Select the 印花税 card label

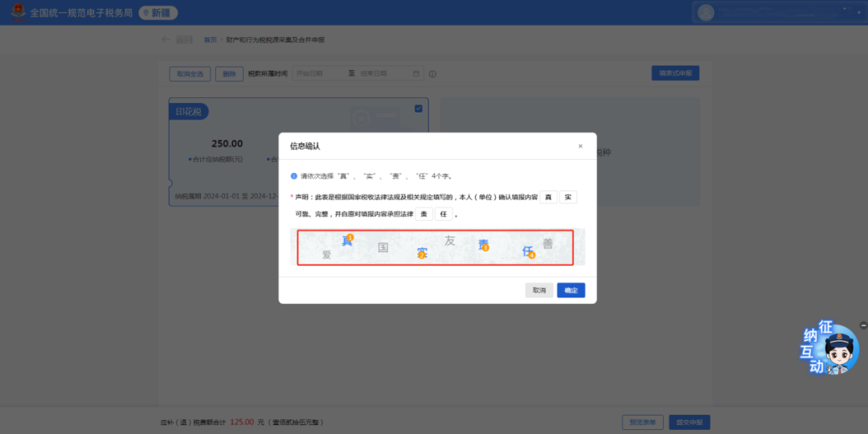189,112
